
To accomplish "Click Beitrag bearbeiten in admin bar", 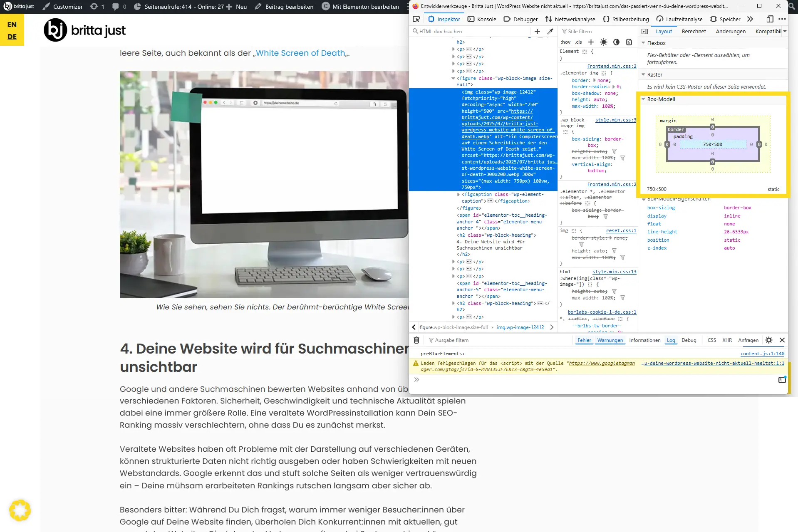I will (284, 7).
